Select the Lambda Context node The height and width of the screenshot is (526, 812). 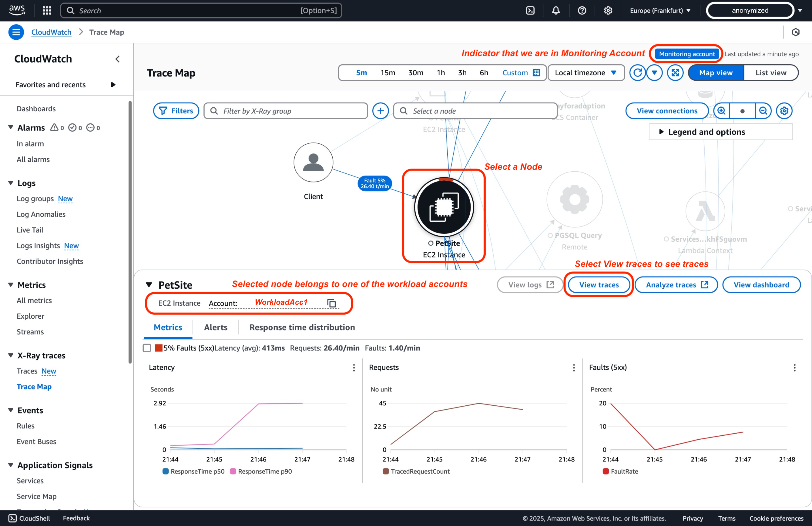click(705, 211)
